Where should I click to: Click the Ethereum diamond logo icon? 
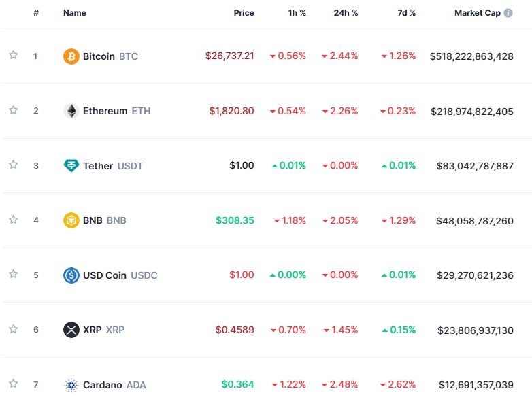(71, 111)
